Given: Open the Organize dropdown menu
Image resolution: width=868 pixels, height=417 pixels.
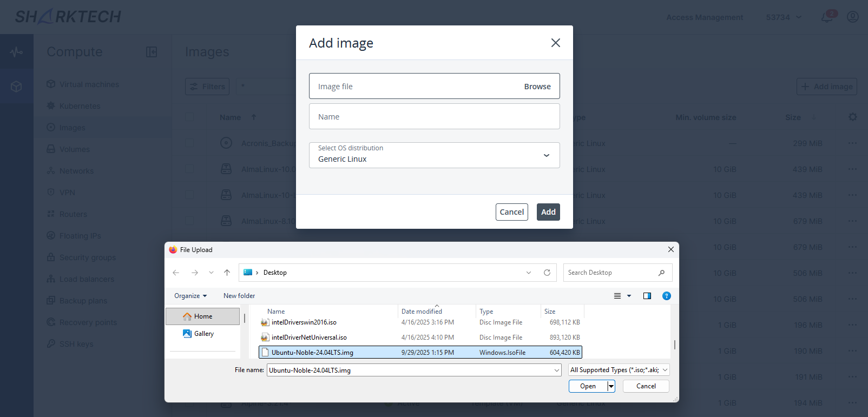Looking at the screenshot, I should coord(190,296).
